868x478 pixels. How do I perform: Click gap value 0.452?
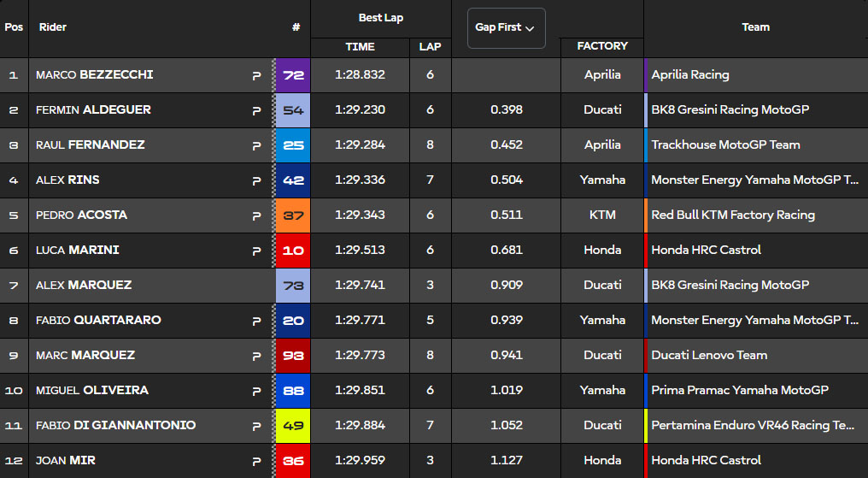(507, 145)
